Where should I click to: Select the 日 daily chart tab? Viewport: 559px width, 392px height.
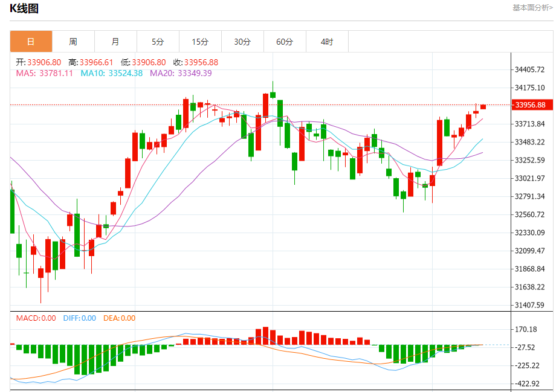(31, 42)
